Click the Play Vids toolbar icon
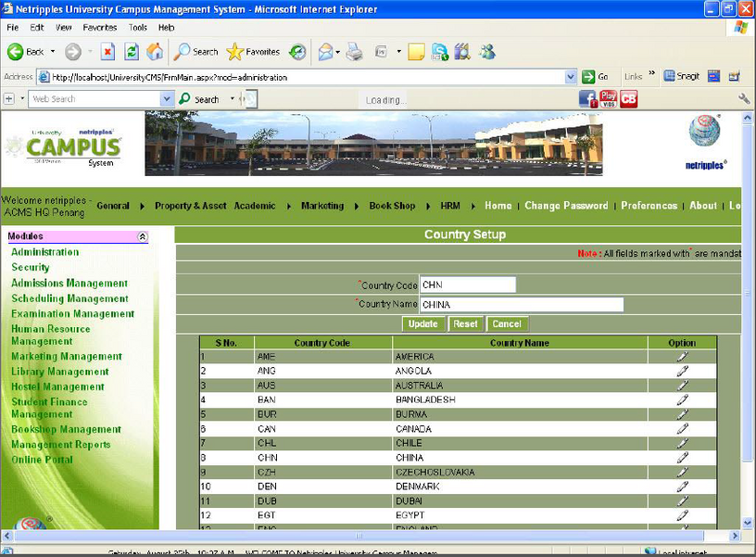 coord(608,99)
